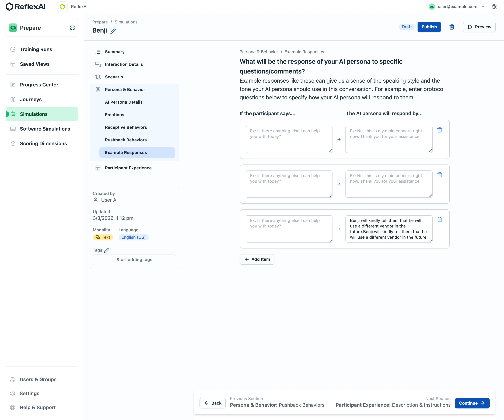Go Back to previous section

coord(212,403)
